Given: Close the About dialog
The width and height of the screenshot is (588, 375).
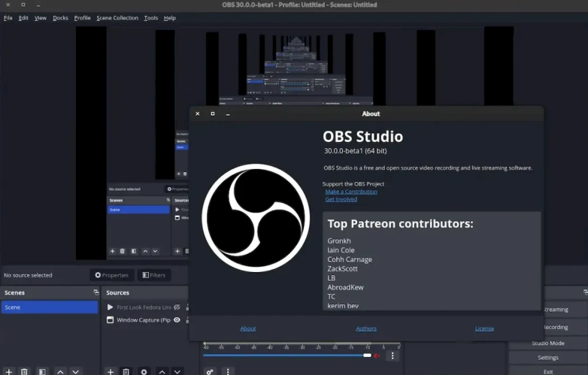Looking at the screenshot, I should click(x=198, y=113).
